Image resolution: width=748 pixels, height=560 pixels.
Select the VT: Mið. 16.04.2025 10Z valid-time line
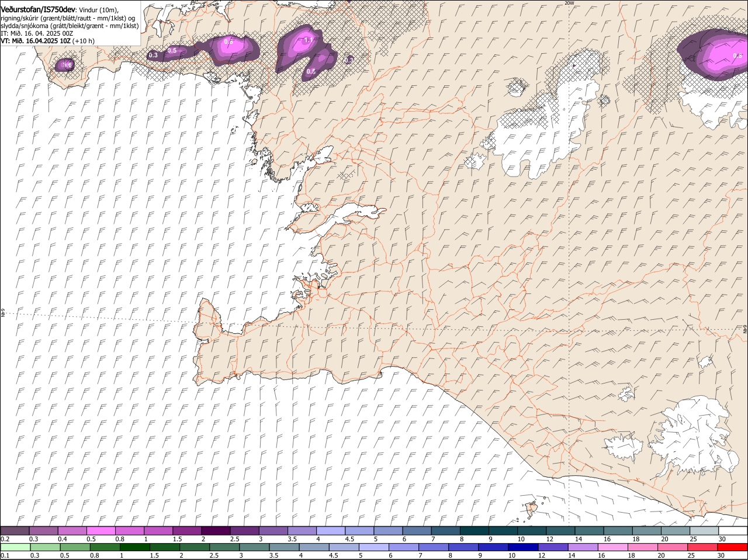tap(48, 41)
